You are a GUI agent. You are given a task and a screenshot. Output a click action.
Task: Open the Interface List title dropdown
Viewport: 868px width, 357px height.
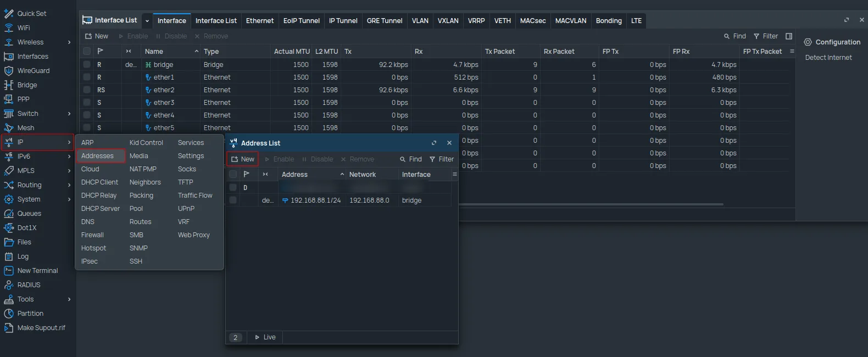147,21
